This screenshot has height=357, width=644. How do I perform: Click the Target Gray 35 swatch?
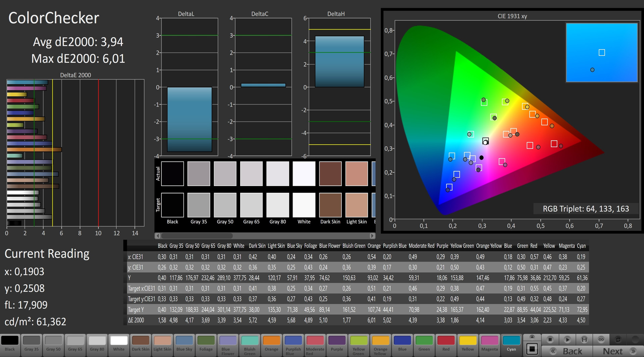tap(199, 205)
